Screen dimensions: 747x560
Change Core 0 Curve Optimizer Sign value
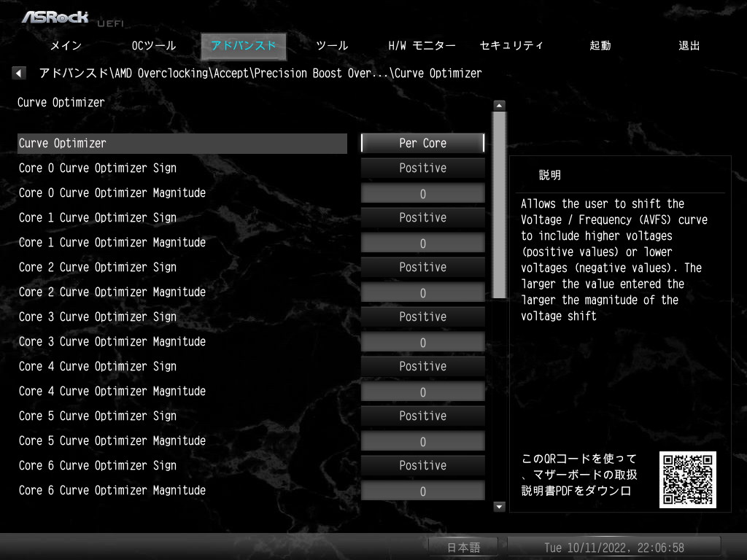tap(422, 168)
